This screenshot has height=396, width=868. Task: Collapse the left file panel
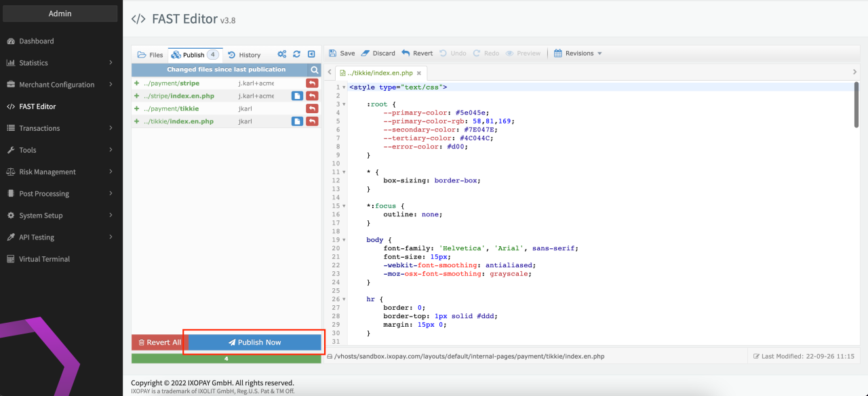pos(311,55)
